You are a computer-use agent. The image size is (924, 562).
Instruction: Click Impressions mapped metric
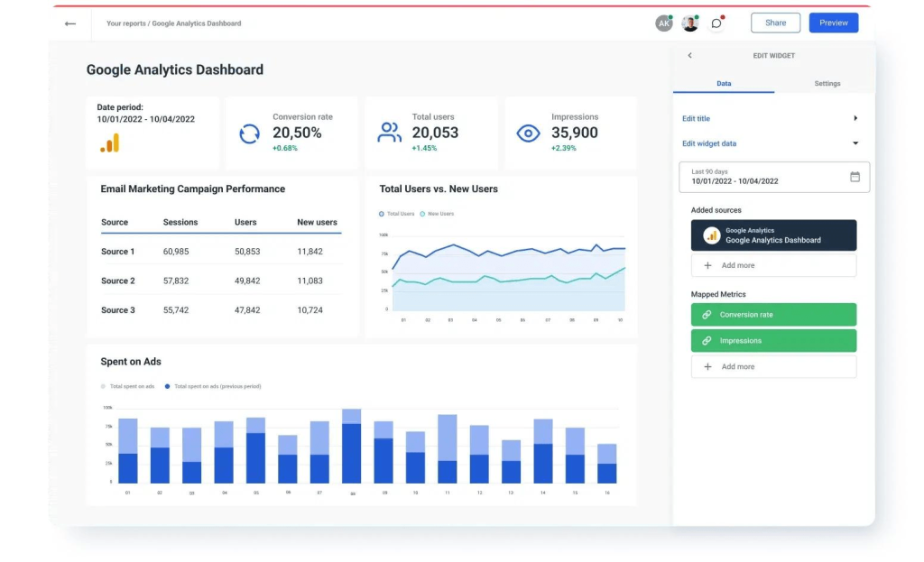click(x=773, y=340)
